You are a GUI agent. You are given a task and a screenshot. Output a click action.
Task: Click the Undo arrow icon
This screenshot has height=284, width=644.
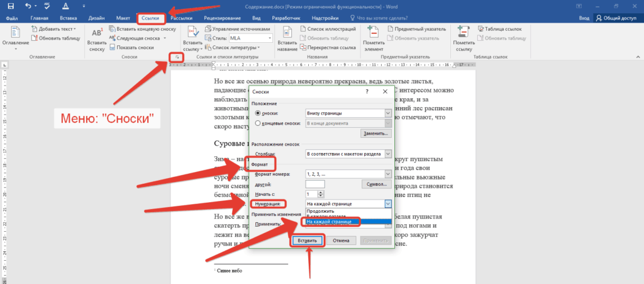(x=28, y=6)
